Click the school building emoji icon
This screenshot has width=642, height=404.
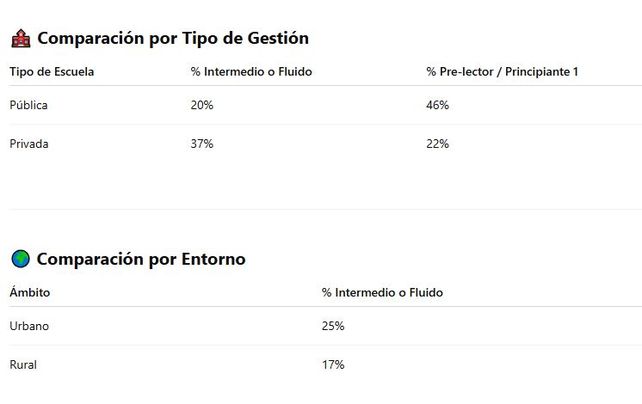click(20, 38)
